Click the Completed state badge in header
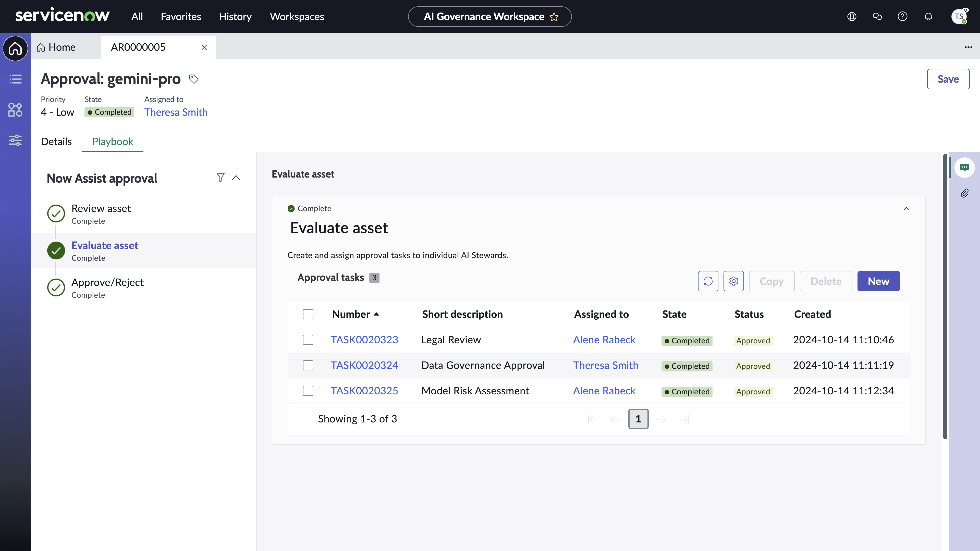 click(109, 112)
